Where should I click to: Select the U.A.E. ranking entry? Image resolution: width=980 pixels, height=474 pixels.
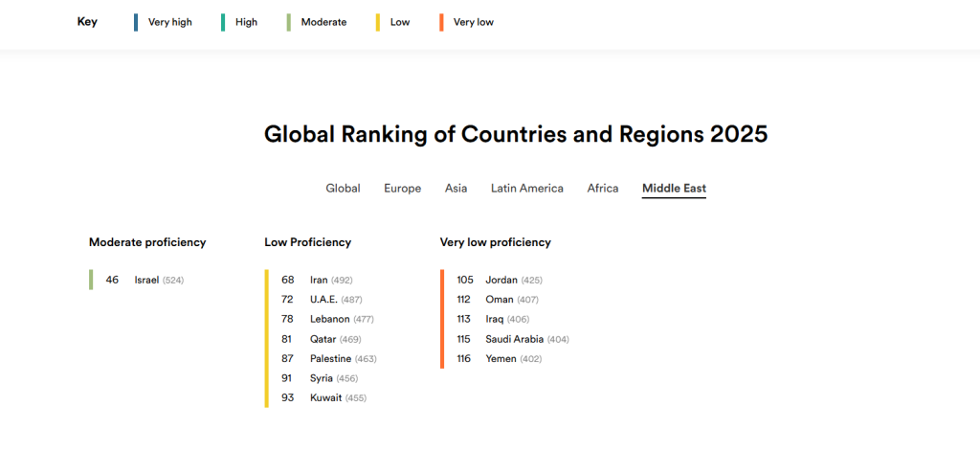click(323, 300)
